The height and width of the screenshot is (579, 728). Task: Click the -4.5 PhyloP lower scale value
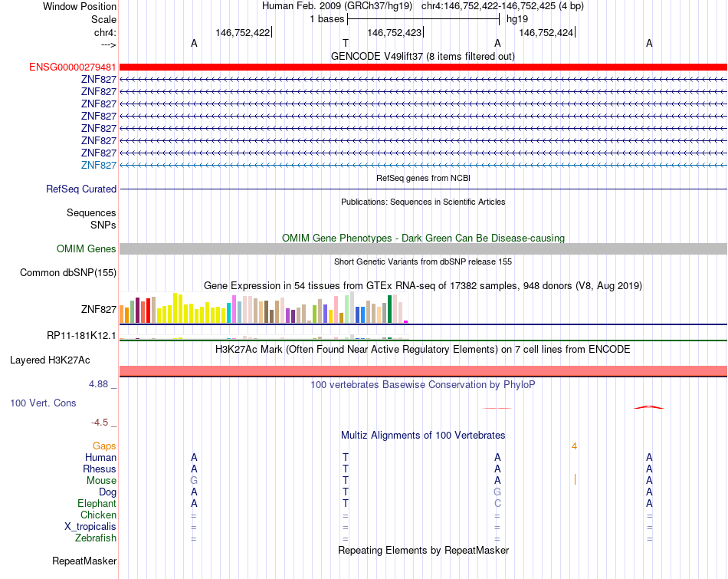(x=100, y=423)
